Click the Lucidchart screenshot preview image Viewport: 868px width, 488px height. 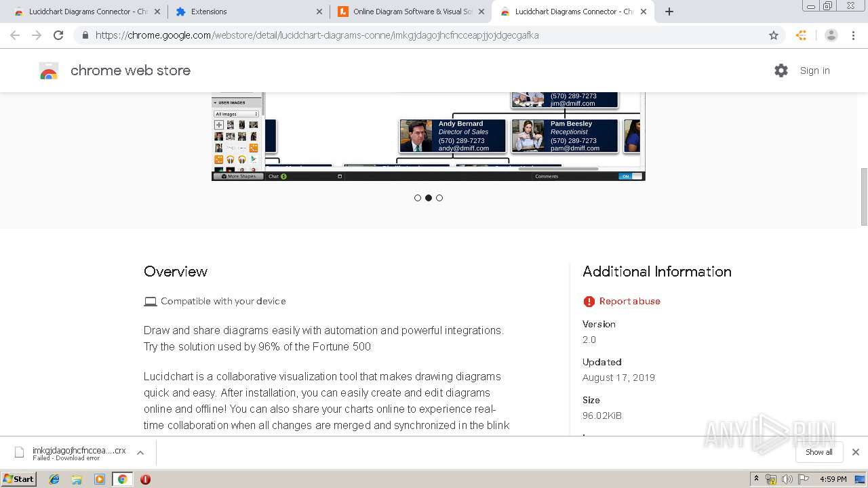[x=428, y=136]
